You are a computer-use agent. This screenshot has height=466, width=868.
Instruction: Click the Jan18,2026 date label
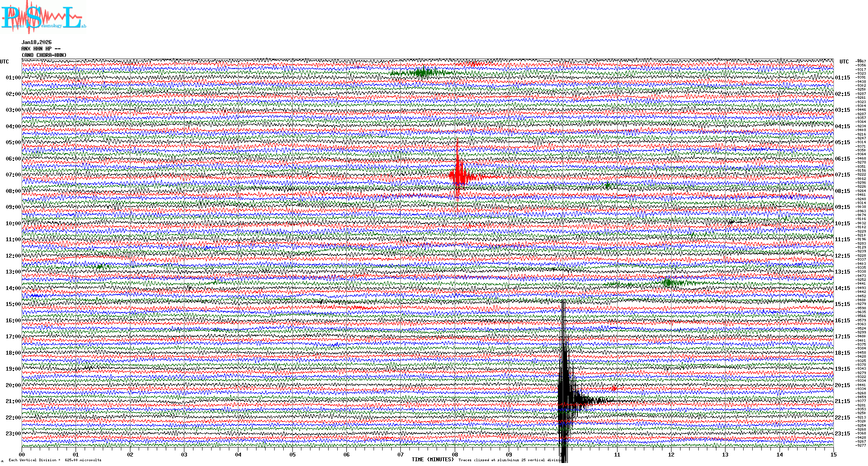click(x=37, y=42)
